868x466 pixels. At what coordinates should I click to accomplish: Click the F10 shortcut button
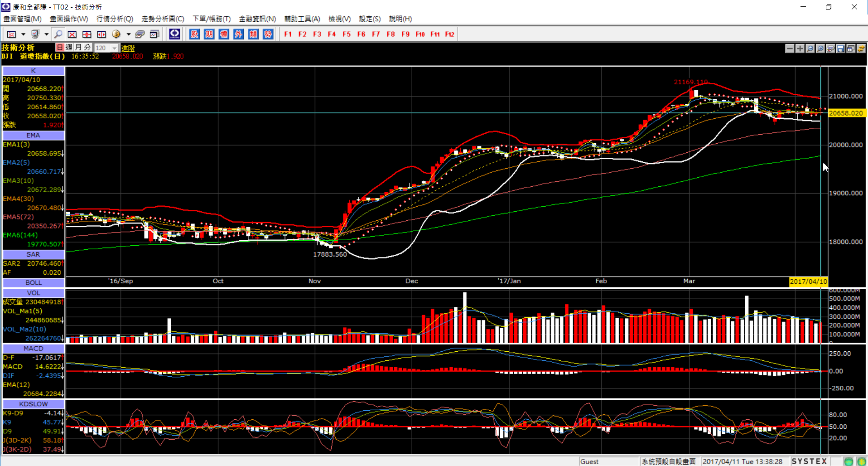coord(420,34)
